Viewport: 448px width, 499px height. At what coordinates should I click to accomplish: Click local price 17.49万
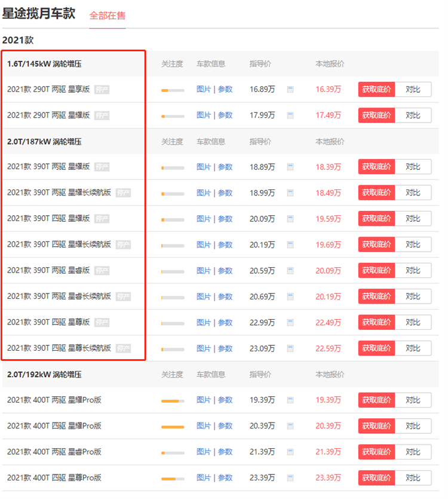328,115
